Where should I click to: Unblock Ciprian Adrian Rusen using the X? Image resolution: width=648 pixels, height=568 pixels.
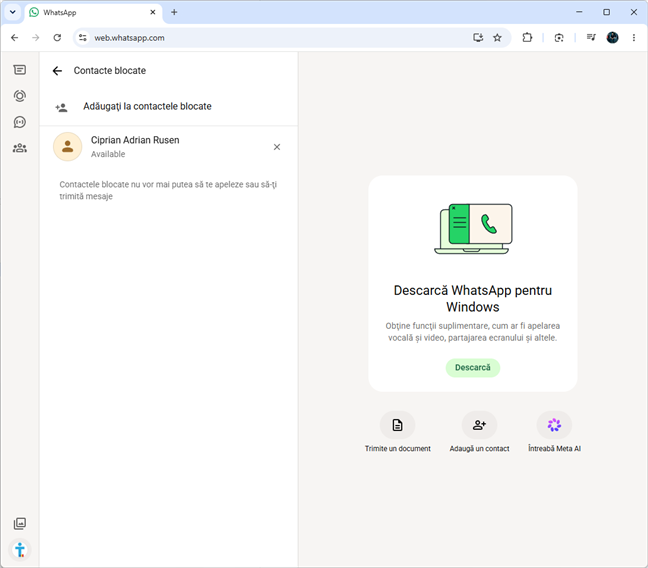point(277,147)
